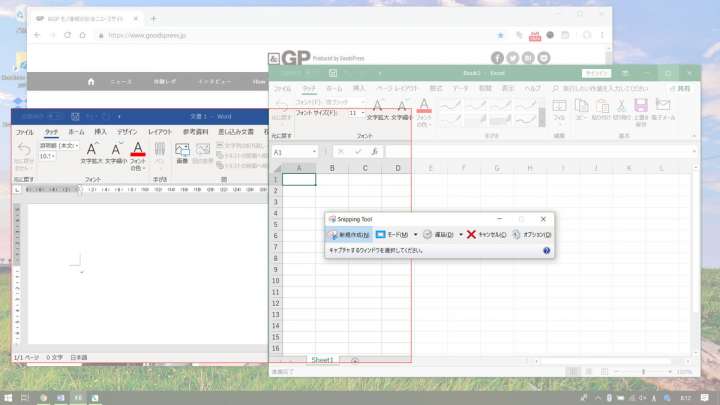720x405 pixels.
Task: Open the モード dropdown arrow in Snipping Tool
Action: 416,235
